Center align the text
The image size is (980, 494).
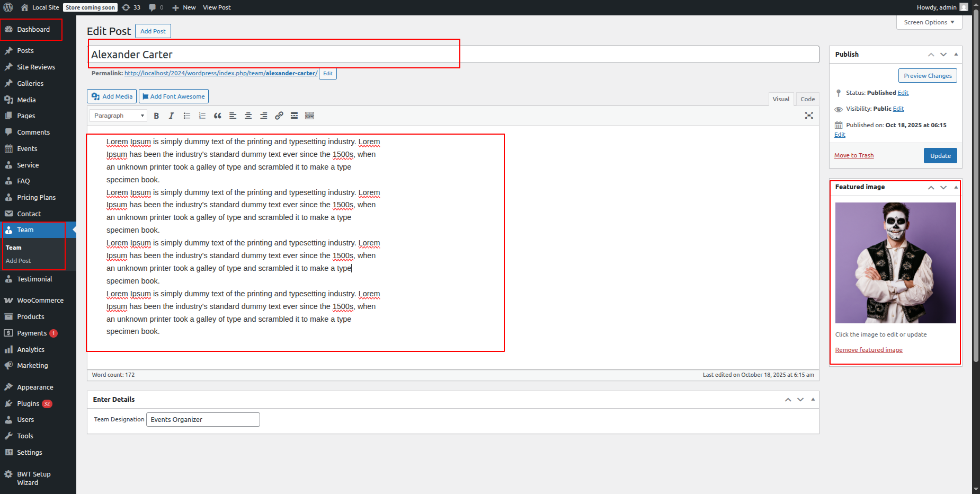pos(248,116)
